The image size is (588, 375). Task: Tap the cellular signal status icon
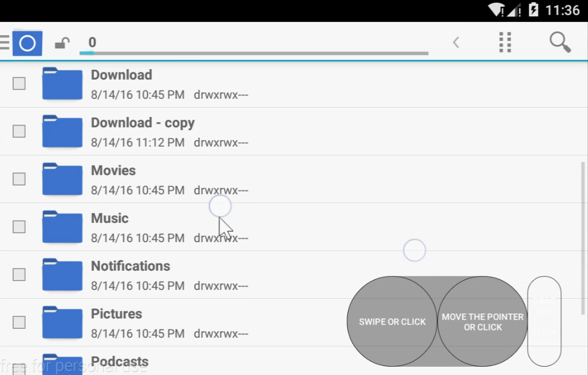[x=514, y=10]
